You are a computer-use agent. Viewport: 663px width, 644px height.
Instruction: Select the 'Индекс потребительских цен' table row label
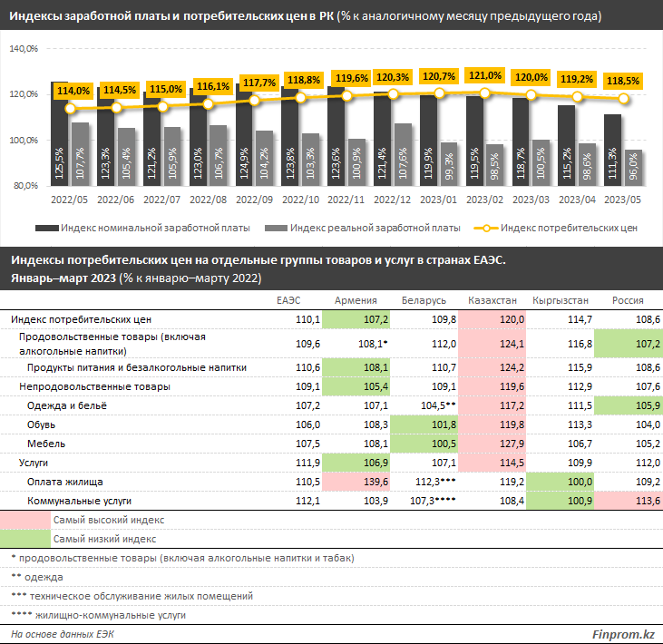[x=82, y=319]
